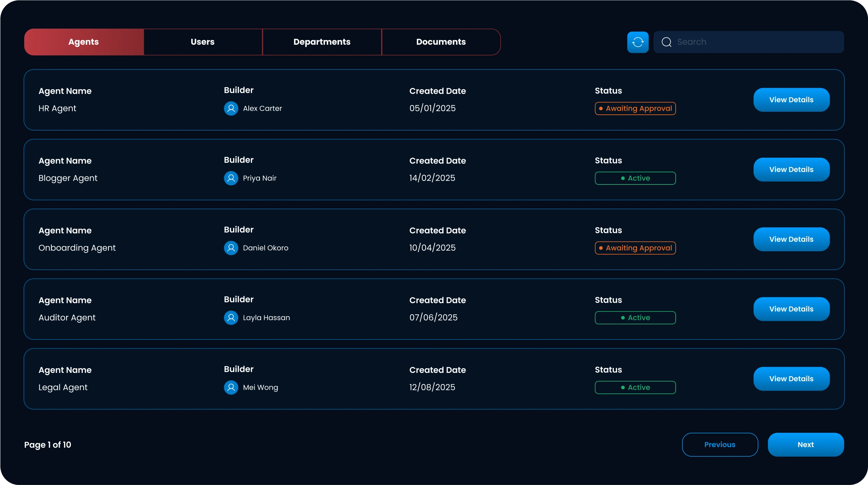
Task: Open the Departments tab
Action: 322,42
